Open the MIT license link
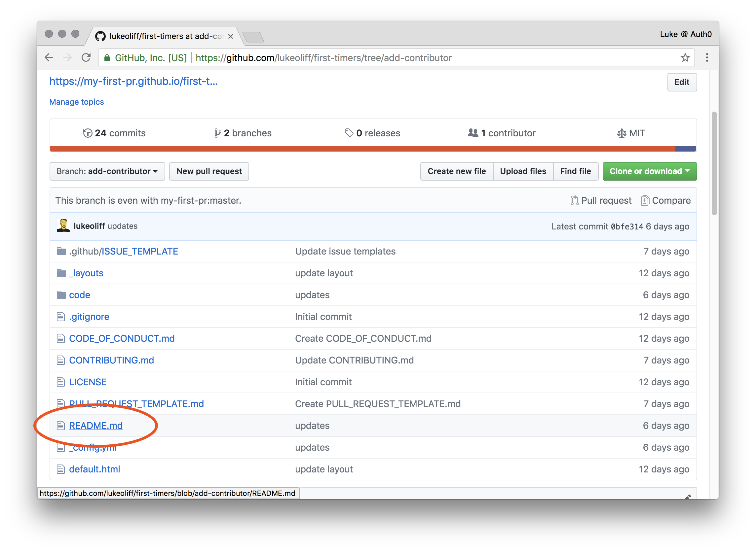 631,133
